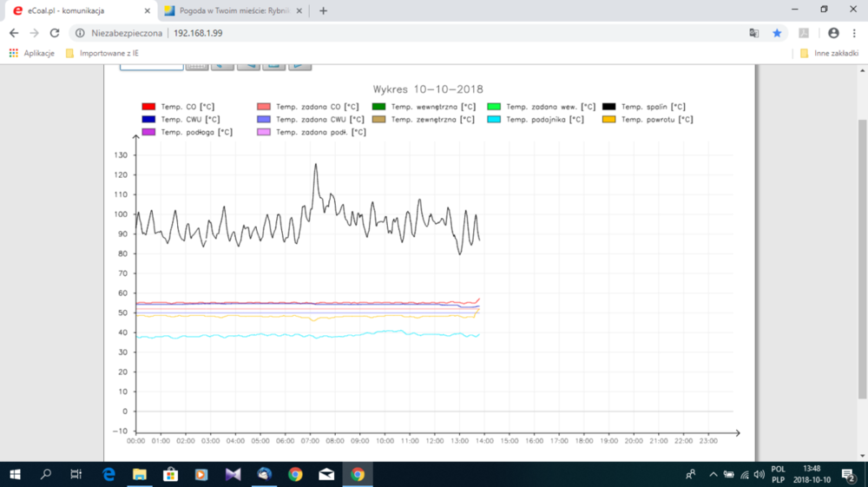Switch to the Pogoda w Twoim mieście tab
The image size is (868, 487).
(x=233, y=11)
